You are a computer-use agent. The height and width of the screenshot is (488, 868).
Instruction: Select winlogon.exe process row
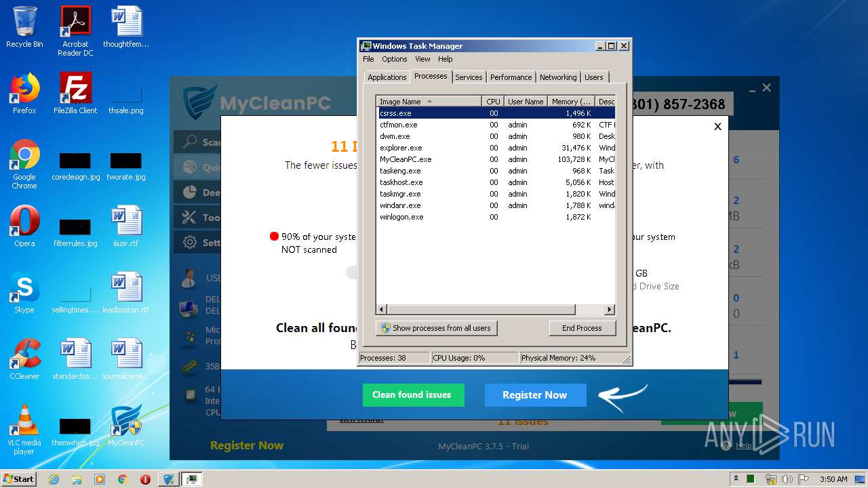(x=496, y=217)
